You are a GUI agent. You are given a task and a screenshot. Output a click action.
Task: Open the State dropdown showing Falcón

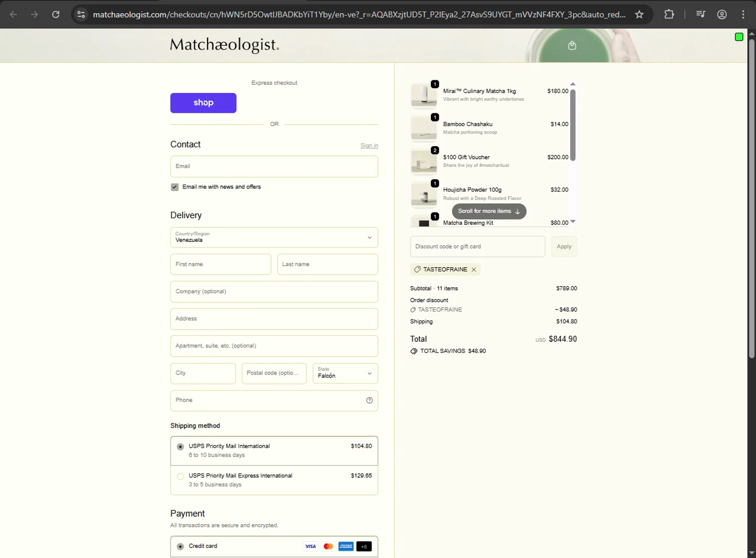point(345,374)
